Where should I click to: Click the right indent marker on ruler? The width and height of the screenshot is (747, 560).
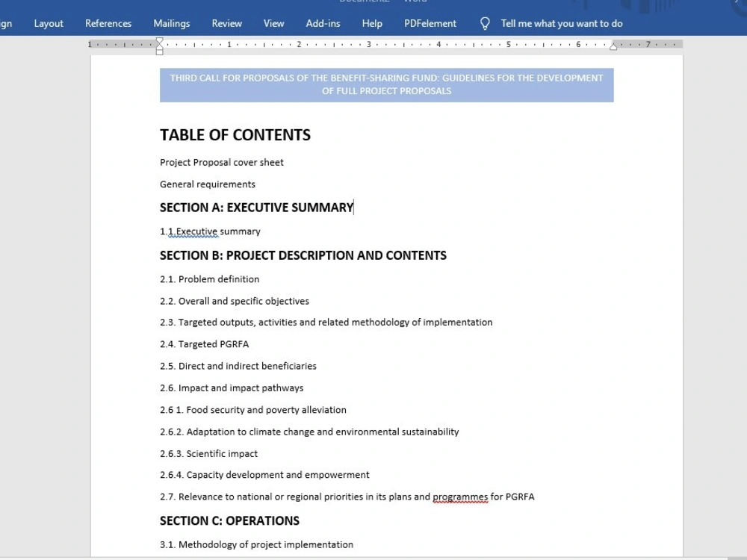[x=613, y=46]
